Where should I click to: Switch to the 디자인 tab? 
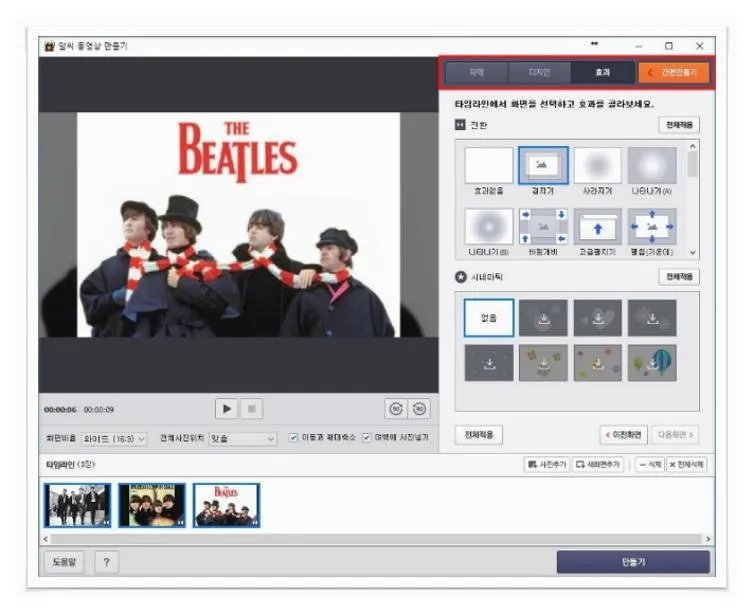coord(539,73)
